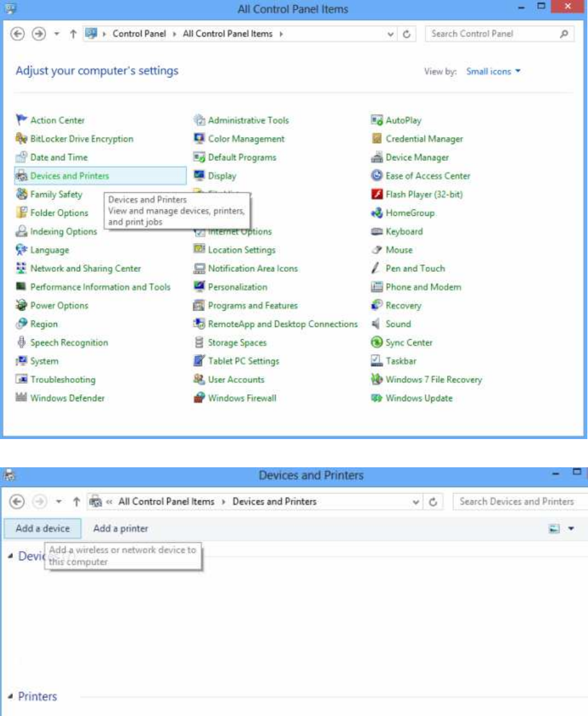Click the Default Programs icon
The height and width of the screenshot is (716, 588).
(x=199, y=157)
